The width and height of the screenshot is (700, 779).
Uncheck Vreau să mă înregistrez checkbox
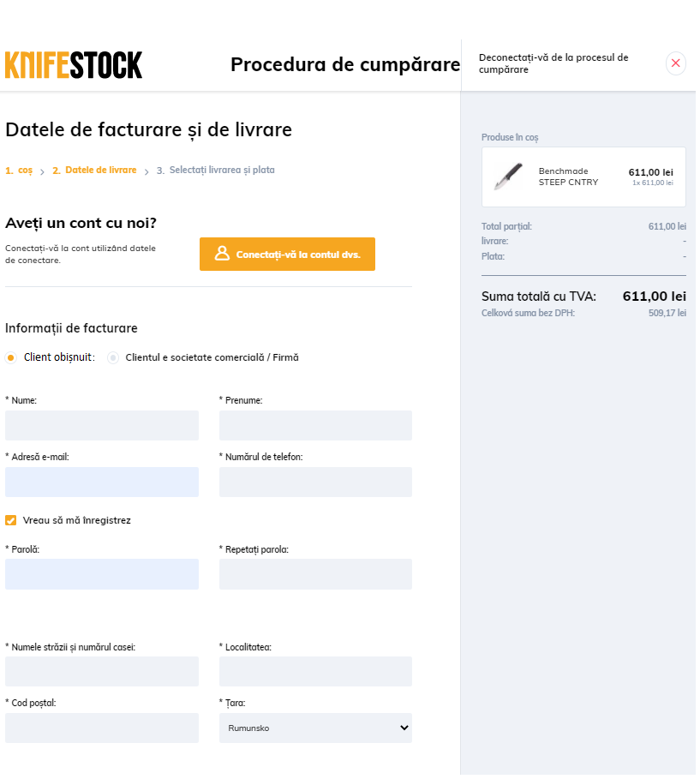[10, 520]
